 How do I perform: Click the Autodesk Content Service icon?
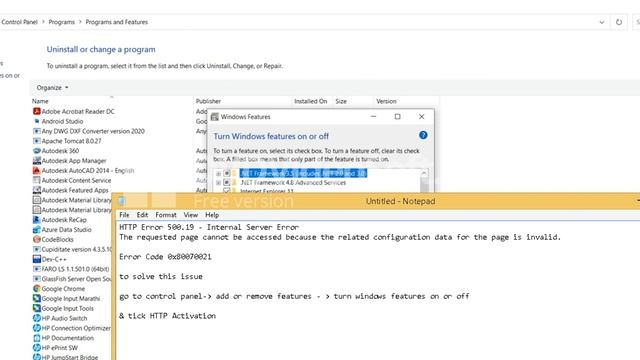(36, 180)
